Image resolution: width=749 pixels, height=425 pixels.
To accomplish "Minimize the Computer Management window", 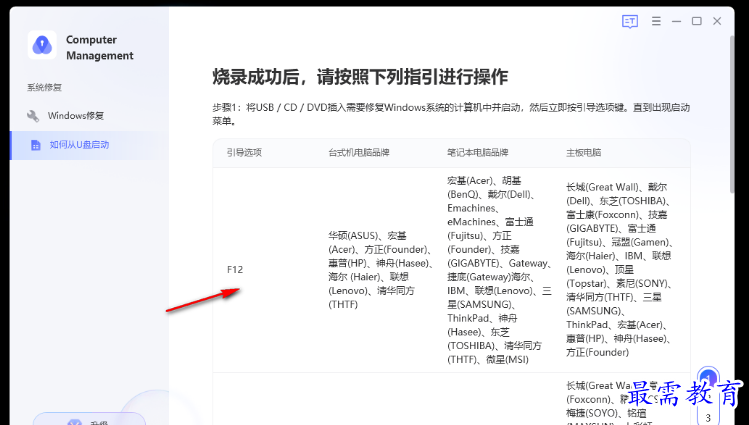I will pyautogui.click(x=676, y=21).
